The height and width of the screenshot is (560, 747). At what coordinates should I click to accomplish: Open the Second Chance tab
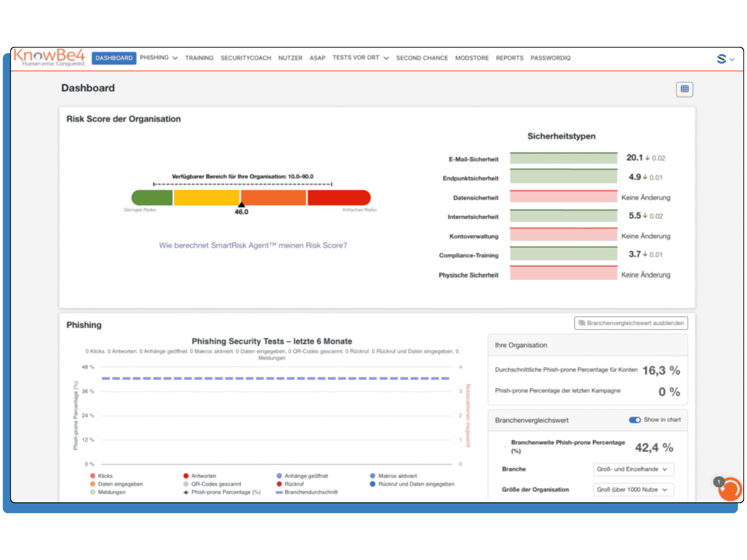click(422, 58)
